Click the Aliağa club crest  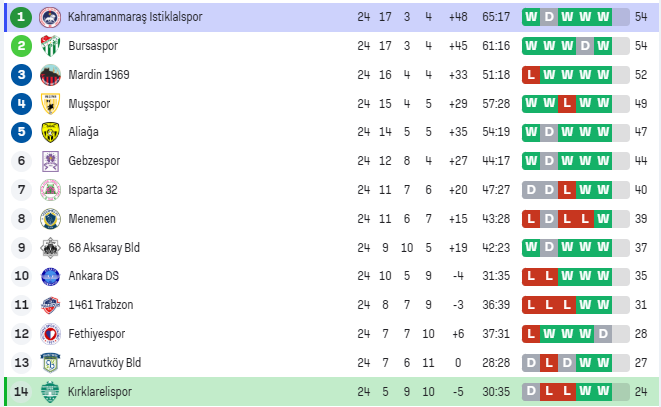tap(50, 132)
